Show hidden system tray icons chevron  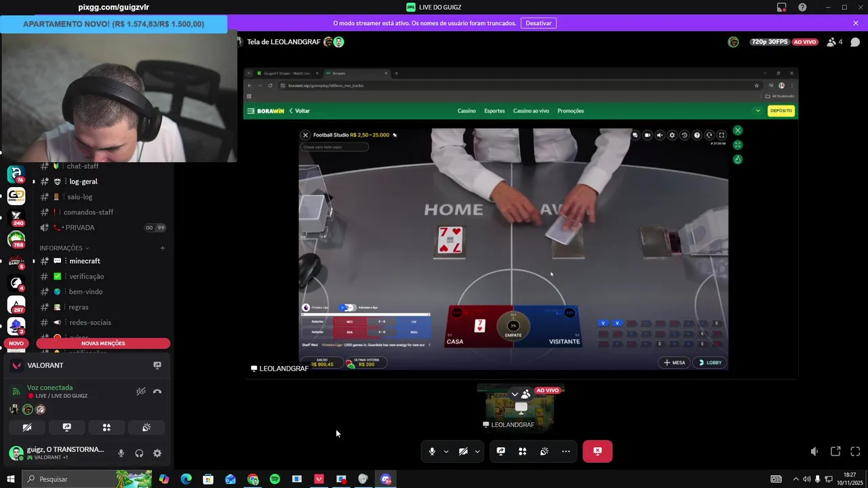(796, 479)
